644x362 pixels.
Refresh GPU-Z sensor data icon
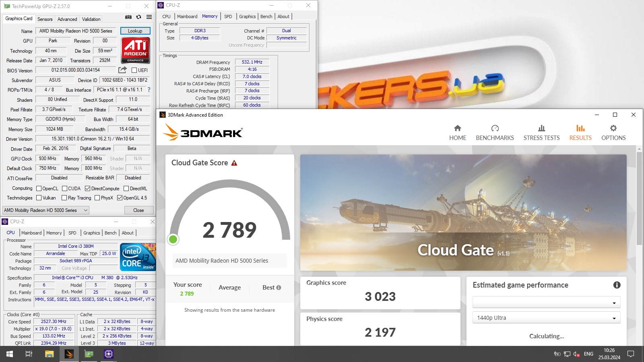click(138, 17)
